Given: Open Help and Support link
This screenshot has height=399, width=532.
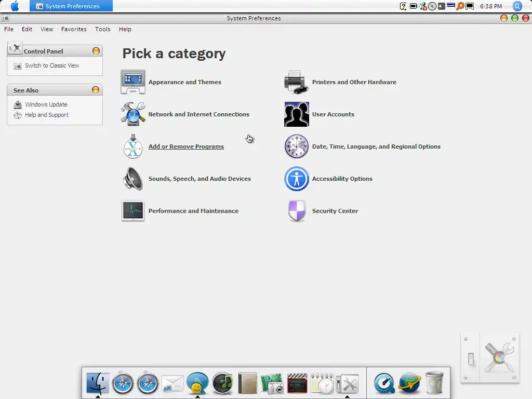Looking at the screenshot, I should click(x=47, y=115).
